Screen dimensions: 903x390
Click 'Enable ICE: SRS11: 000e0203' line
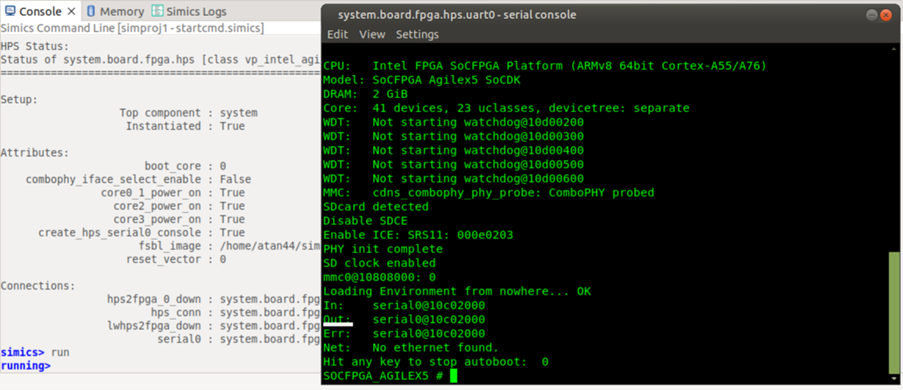coord(418,235)
